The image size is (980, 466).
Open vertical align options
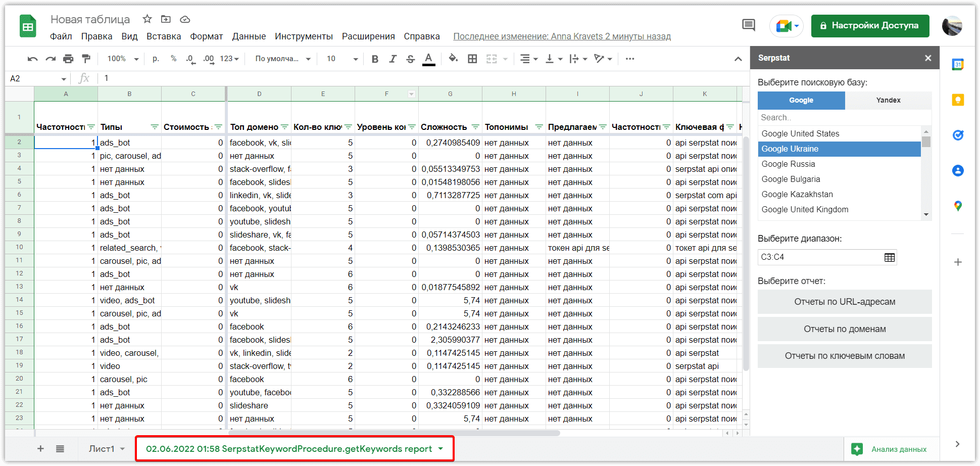point(554,59)
